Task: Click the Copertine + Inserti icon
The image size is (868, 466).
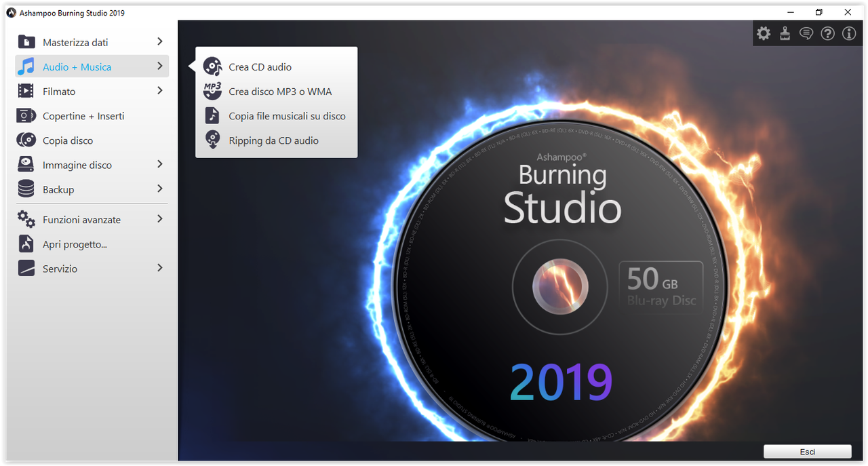Action: [26, 116]
